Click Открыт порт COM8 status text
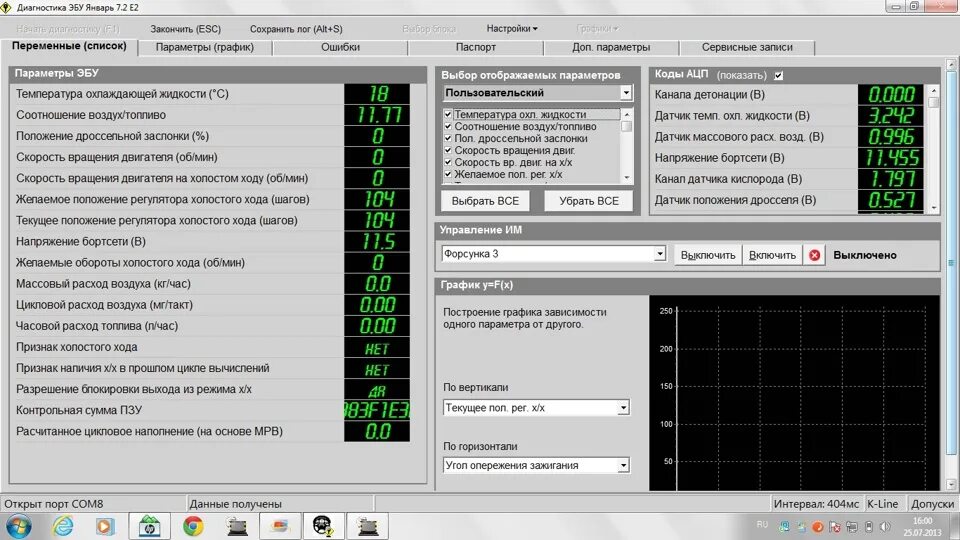The image size is (960, 540). pyautogui.click(x=53, y=504)
